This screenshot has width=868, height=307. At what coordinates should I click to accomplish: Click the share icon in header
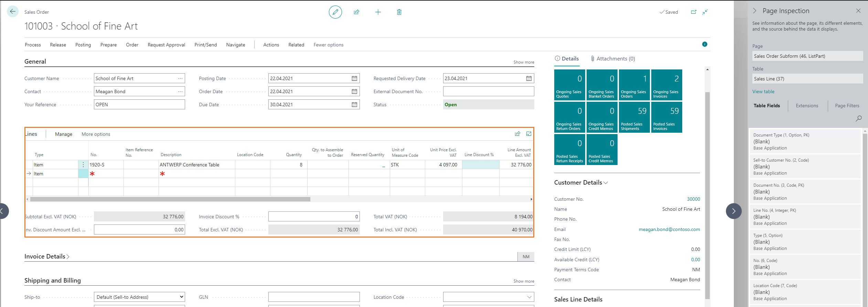pyautogui.click(x=356, y=12)
